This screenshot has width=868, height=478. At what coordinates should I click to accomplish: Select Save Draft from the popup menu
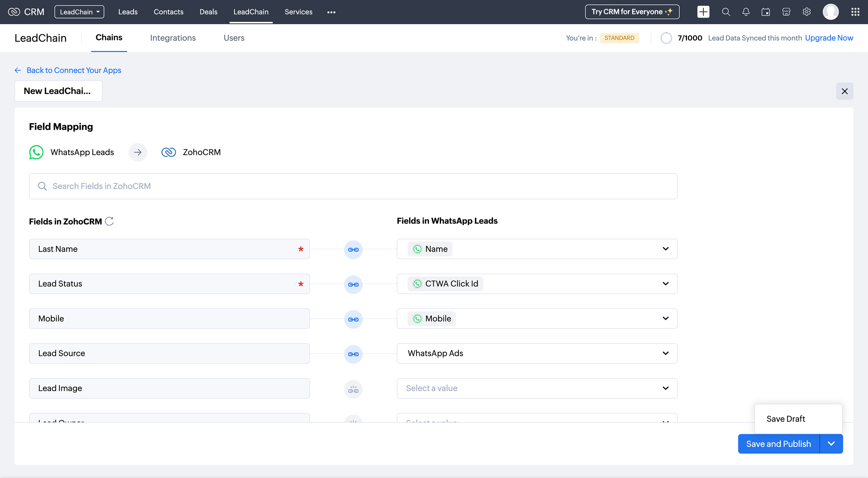point(785,419)
